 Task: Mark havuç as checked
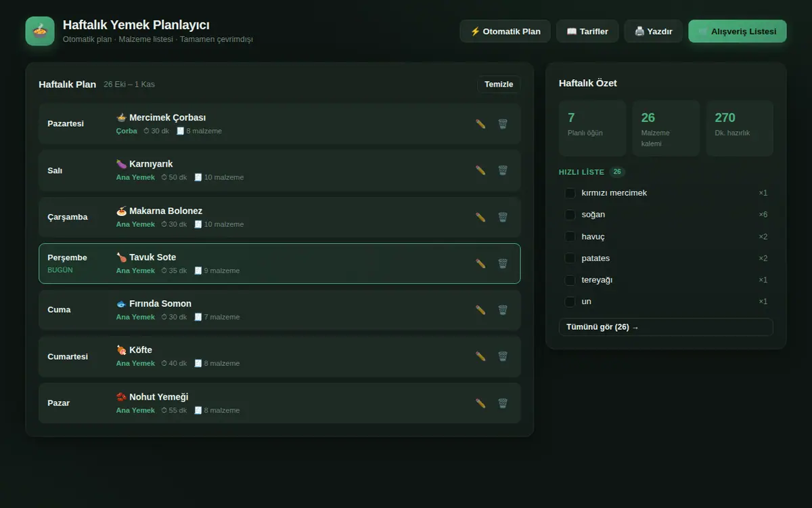pos(570,236)
